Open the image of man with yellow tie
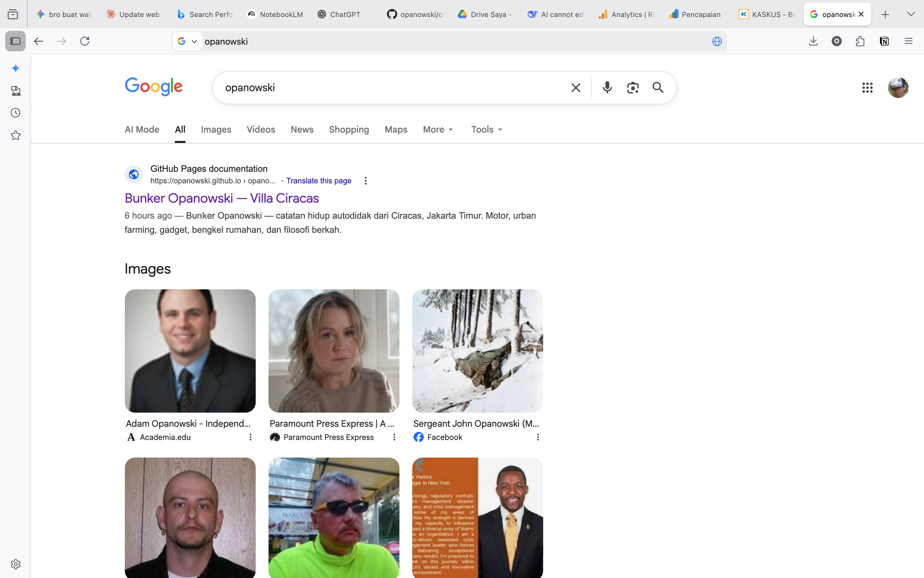Image resolution: width=924 pixels, height=578 pixels. coord(477,518)
